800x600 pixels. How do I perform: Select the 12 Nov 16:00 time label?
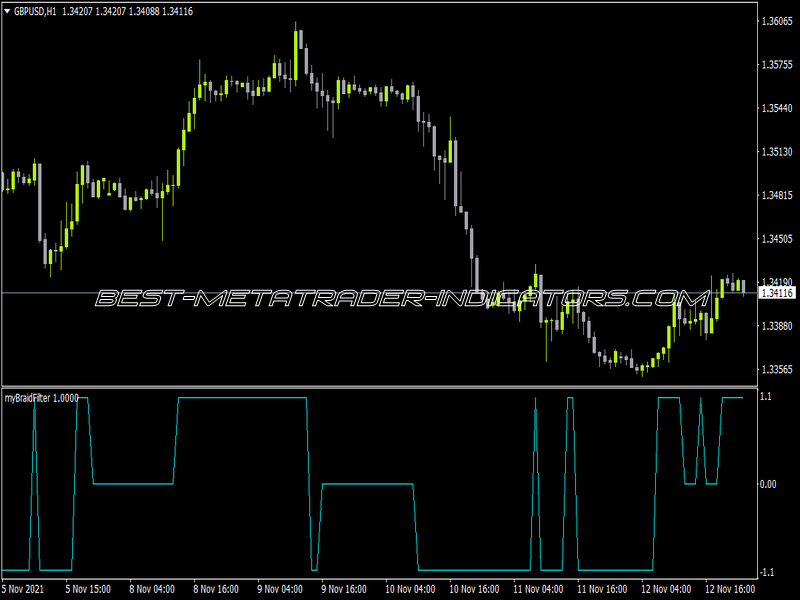click(730, 589)
